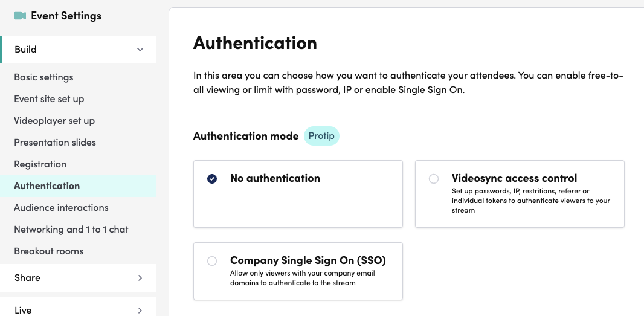This screenshot has width=644, height=316.
Task: Open Audience interactions settings
Action: pyautogui.click(x=61, y=208)
